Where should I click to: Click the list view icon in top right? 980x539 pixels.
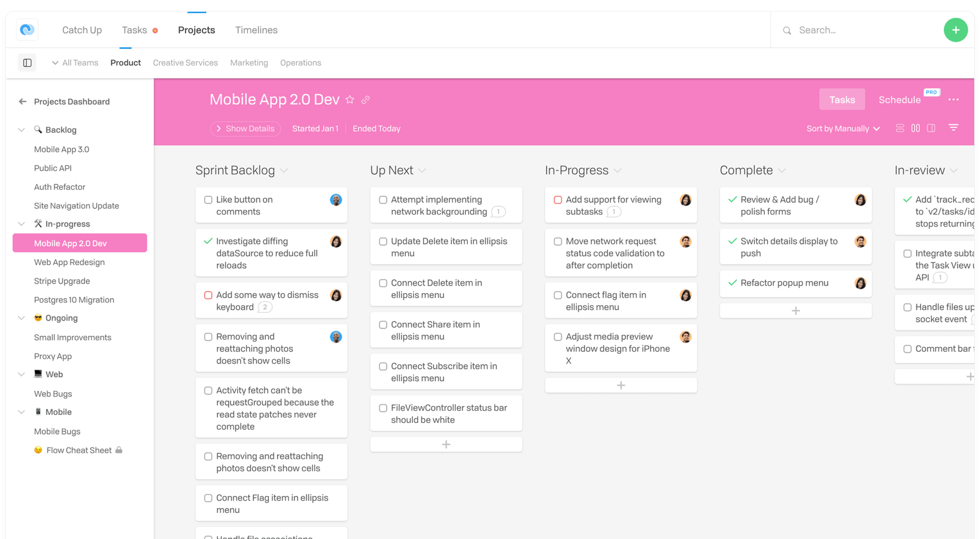899,127
